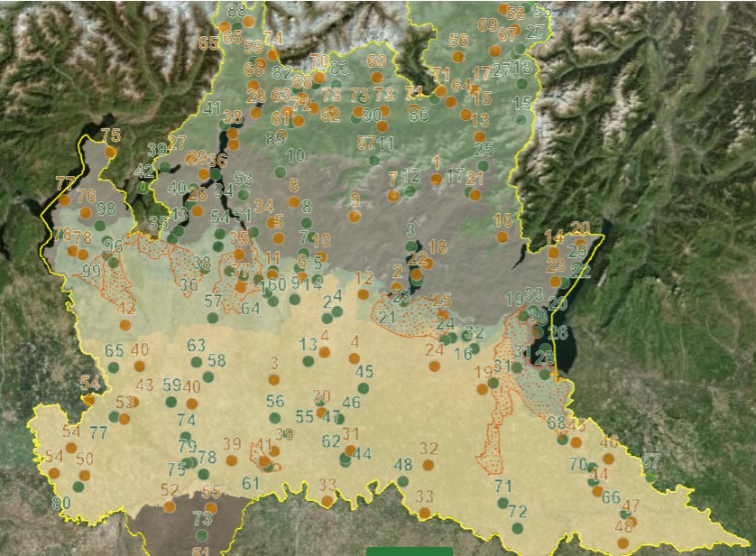This screenshot has width=756, height=556.
Task: Select the green marker labeled 48
Action: [x=403, y=481]
